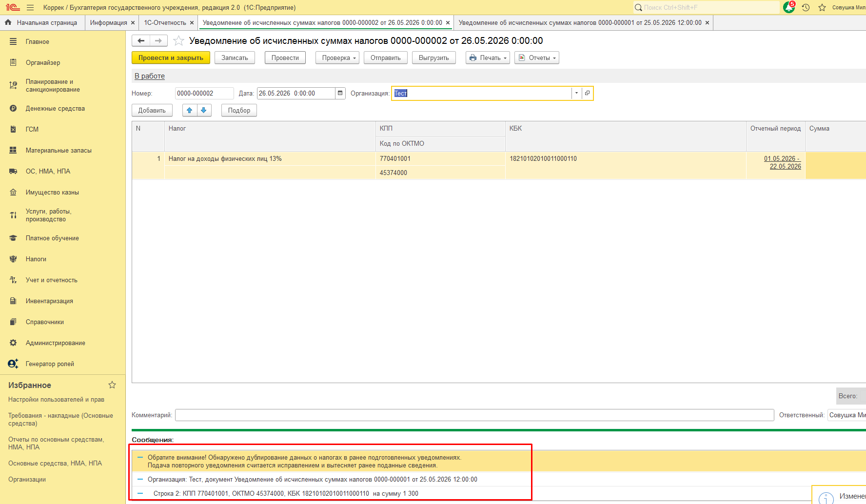
Task: Click the Подбор button
Action: [239, 110]
